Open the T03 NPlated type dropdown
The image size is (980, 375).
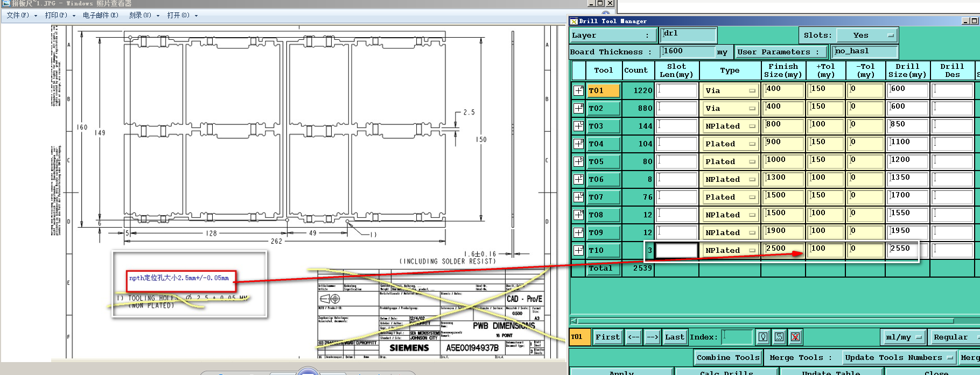[730, 126]
